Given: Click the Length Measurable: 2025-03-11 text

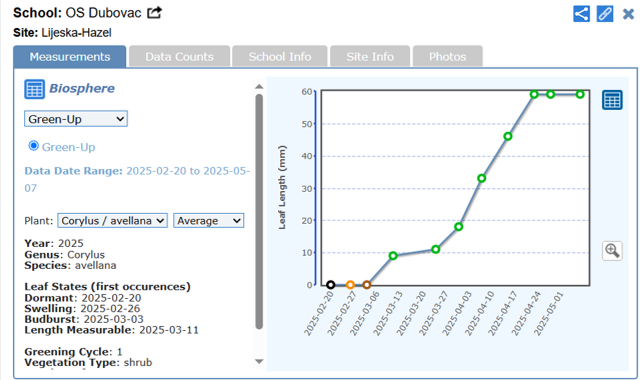Looking at the screenshot, I should (111, 330).
